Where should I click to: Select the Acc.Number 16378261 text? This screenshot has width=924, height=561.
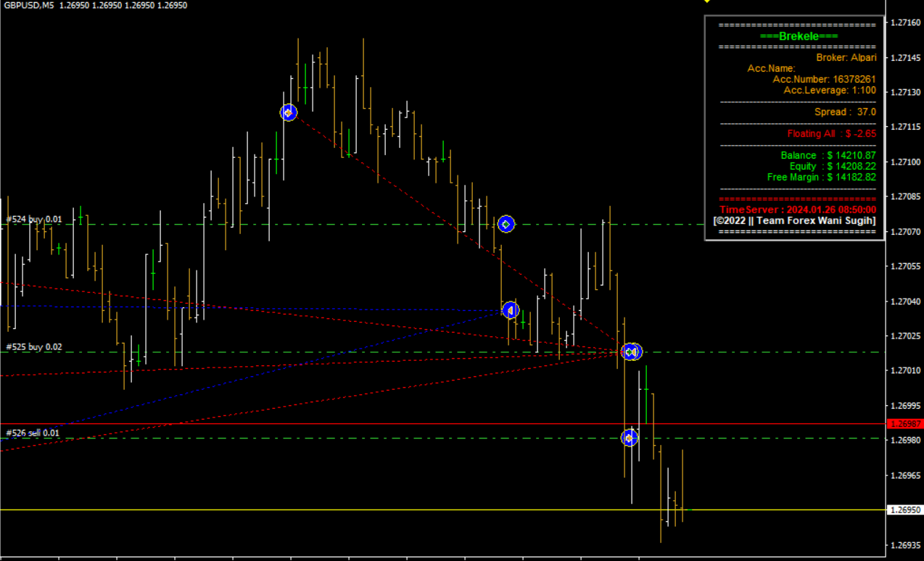[x=824, y=79]
